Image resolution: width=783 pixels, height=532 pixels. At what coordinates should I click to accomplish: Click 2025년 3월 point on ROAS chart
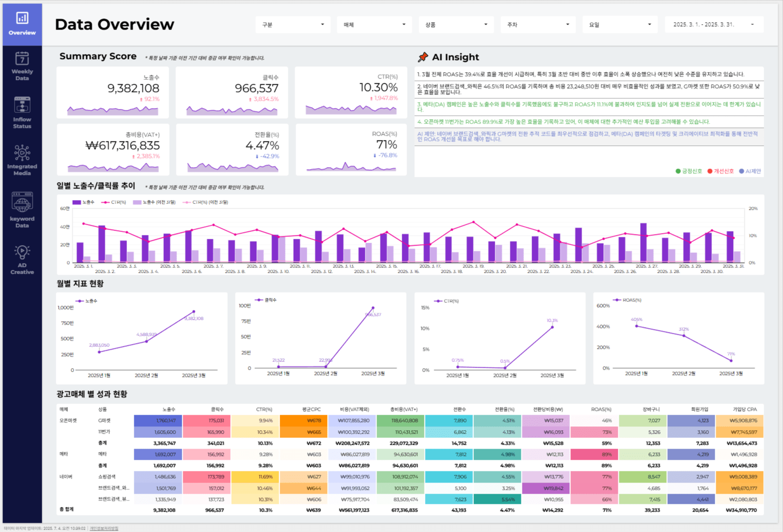pyautogui.click(x=731, y=360)
